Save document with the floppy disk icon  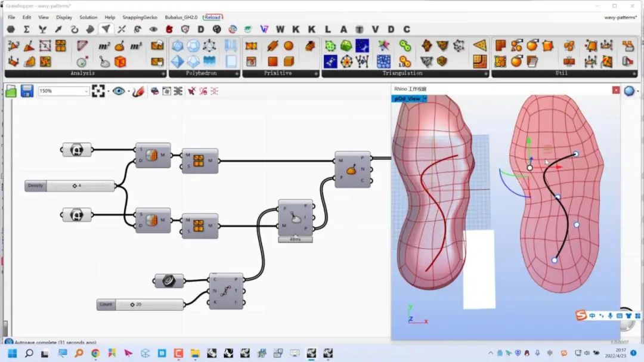point(27,91)
